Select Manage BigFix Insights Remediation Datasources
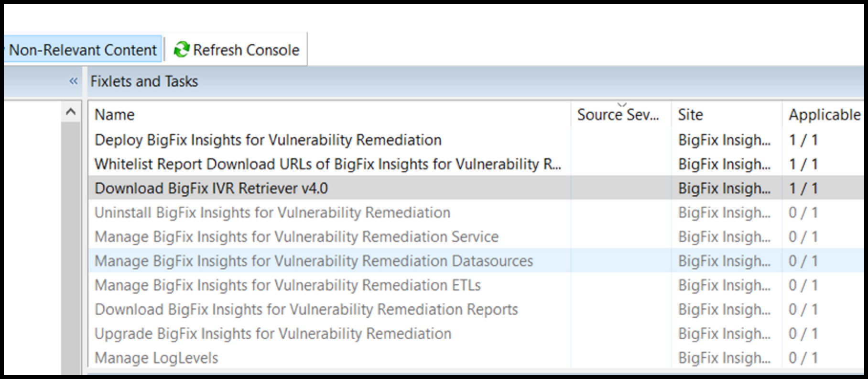The height and width of the screenshot is (379, 868). tap(314, 261)
